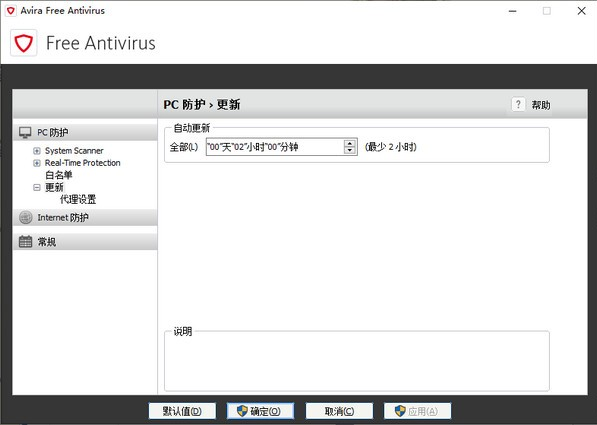Click the globe icon beside Internet 防护
The height and width of the screenshot is (425, 597).
pos(26,217)
